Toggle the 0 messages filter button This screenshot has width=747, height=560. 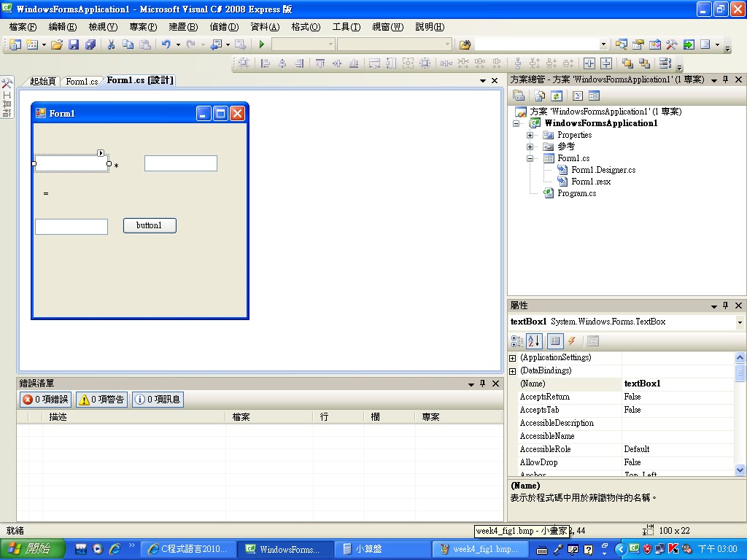[x=158, y=399]
